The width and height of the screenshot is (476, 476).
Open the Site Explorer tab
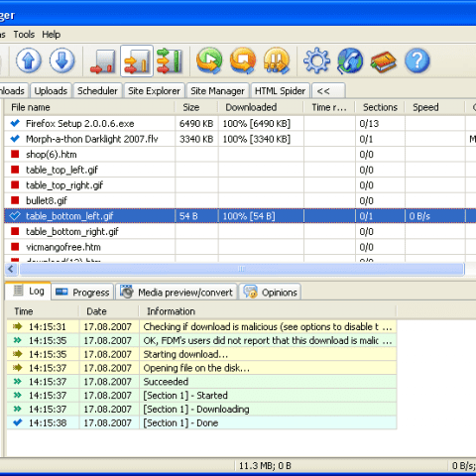[x=154, y=90]
